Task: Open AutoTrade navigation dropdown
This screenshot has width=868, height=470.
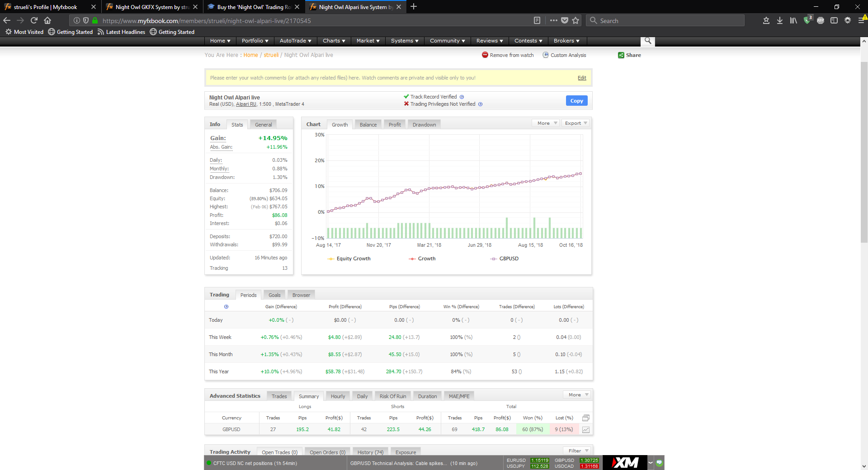Action: point(296,41)
